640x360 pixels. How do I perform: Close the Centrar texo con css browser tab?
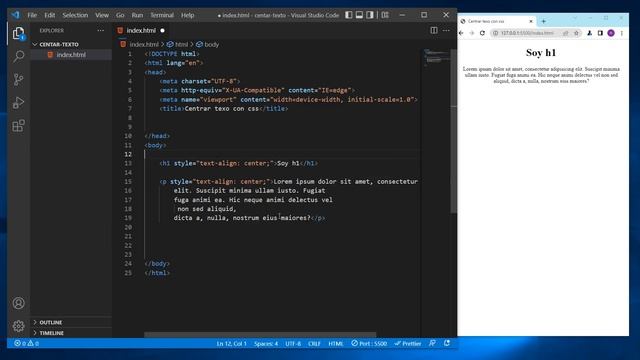(x=531, y=21)
